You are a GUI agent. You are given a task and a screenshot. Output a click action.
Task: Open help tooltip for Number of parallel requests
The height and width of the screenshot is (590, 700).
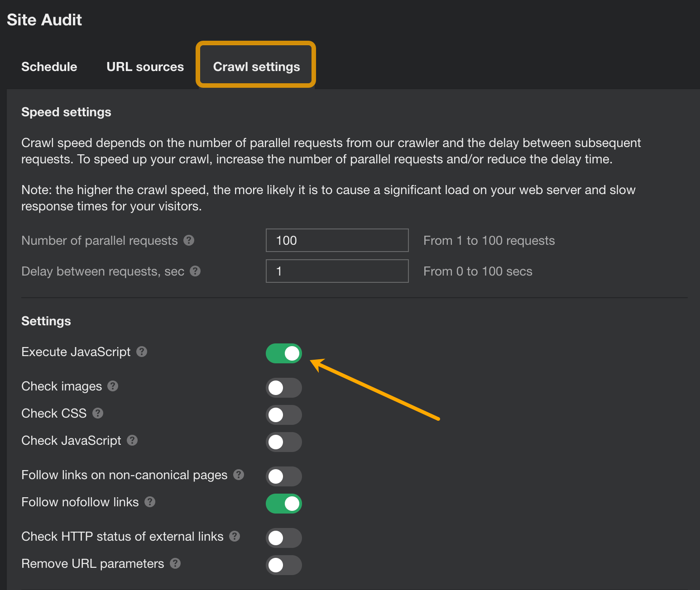189,240
